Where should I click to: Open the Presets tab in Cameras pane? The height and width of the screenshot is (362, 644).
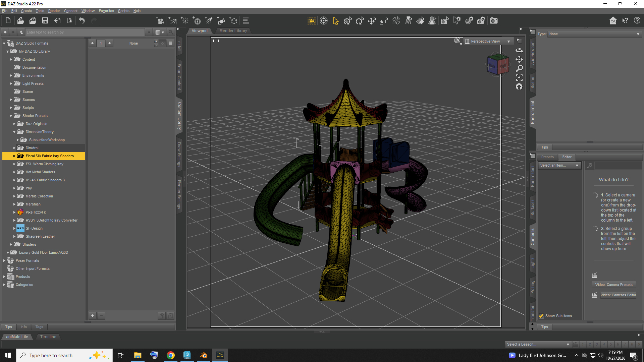point(547,157)
